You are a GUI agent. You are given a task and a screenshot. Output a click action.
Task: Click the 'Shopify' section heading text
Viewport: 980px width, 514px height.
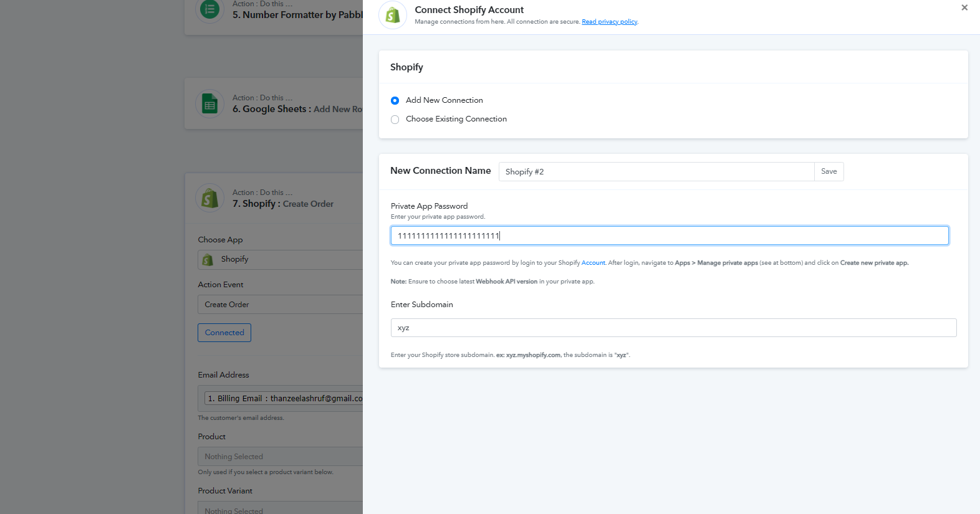pyautogui.click(x=406, y=67)
